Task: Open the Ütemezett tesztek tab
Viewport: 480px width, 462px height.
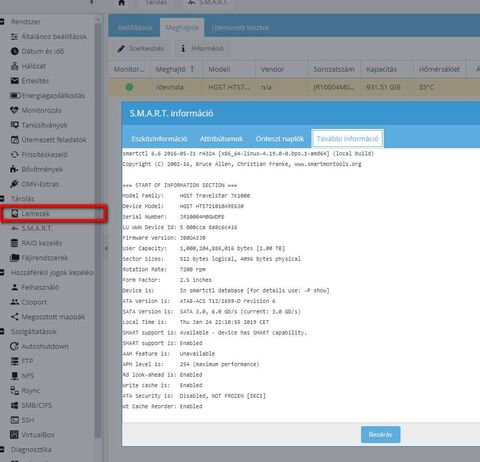Action: [240, 28]
